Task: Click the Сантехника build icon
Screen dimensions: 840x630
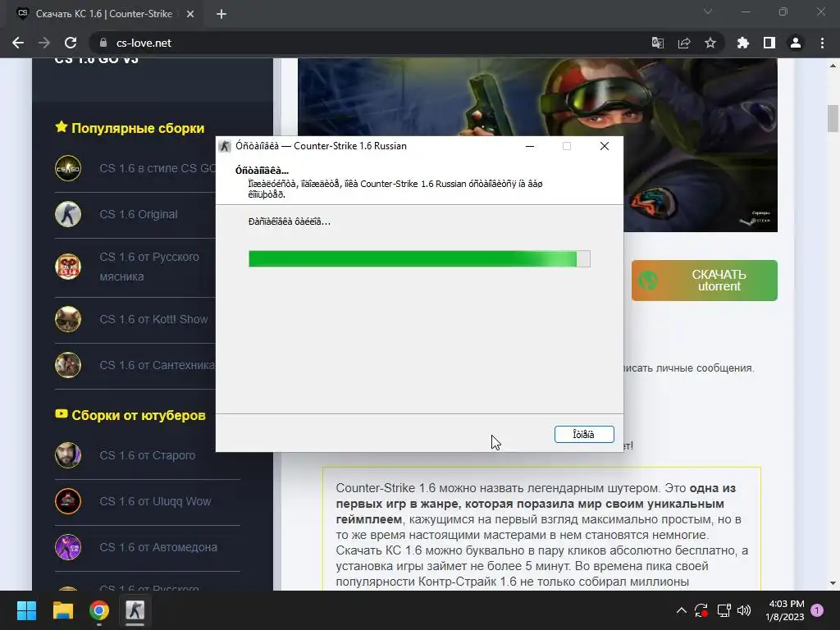Action: coord(68,365)
